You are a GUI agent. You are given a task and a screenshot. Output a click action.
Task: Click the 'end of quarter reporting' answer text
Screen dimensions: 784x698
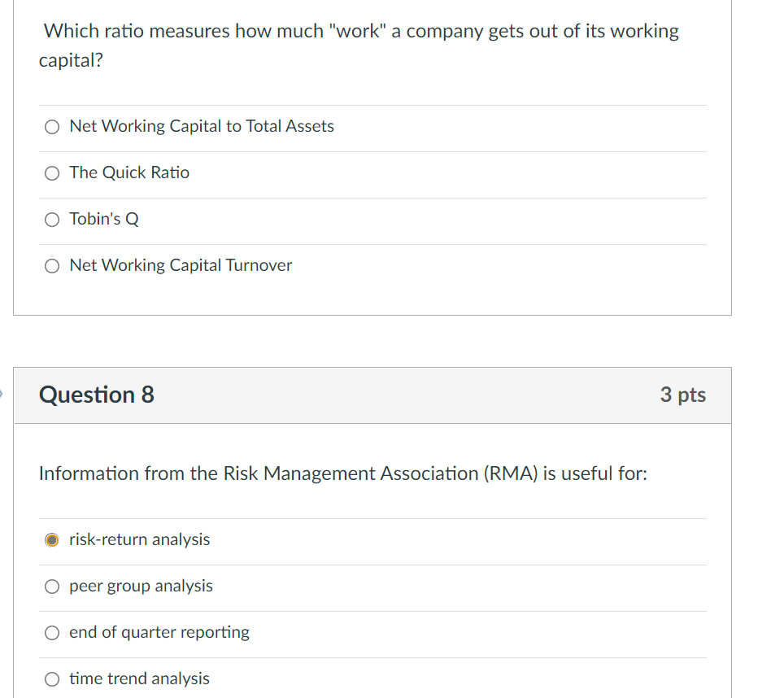pos(159,632)
